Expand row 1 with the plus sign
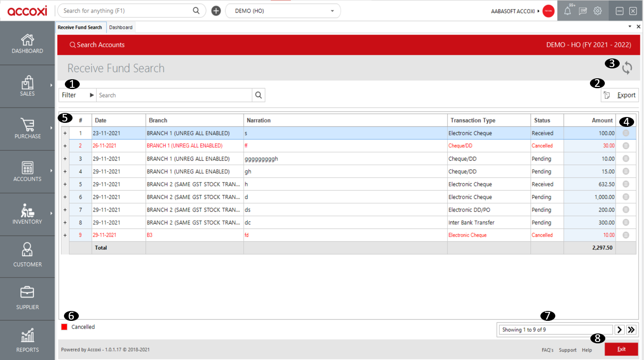The width and height of the screenshot is (644, 360). pos(65,133)
